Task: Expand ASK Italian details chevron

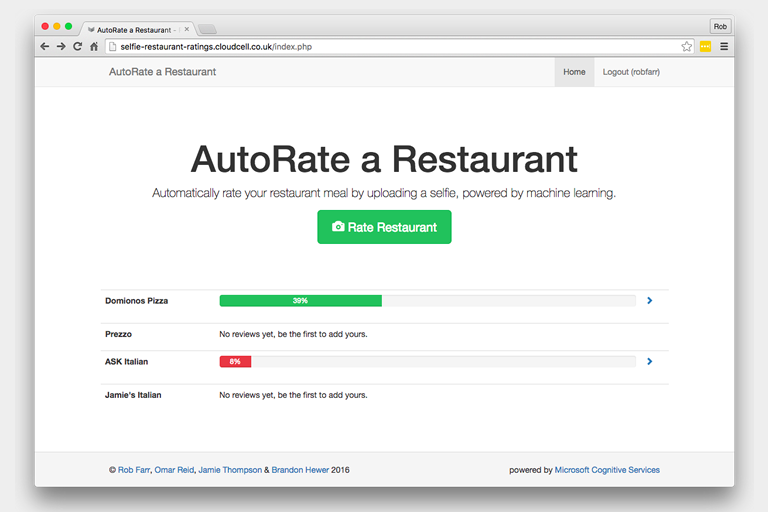Action: 649,362
